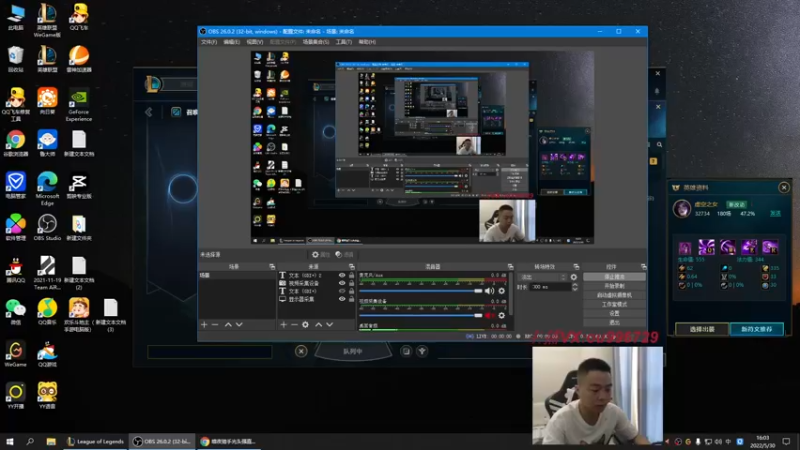Click the 开始录制 start recording button

pyautogui.click(x=614, y=286)
